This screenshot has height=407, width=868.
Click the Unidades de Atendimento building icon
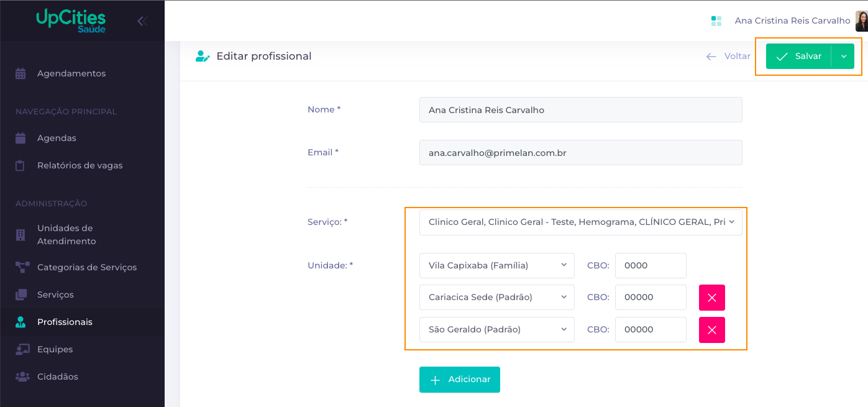tap(21, 235)
